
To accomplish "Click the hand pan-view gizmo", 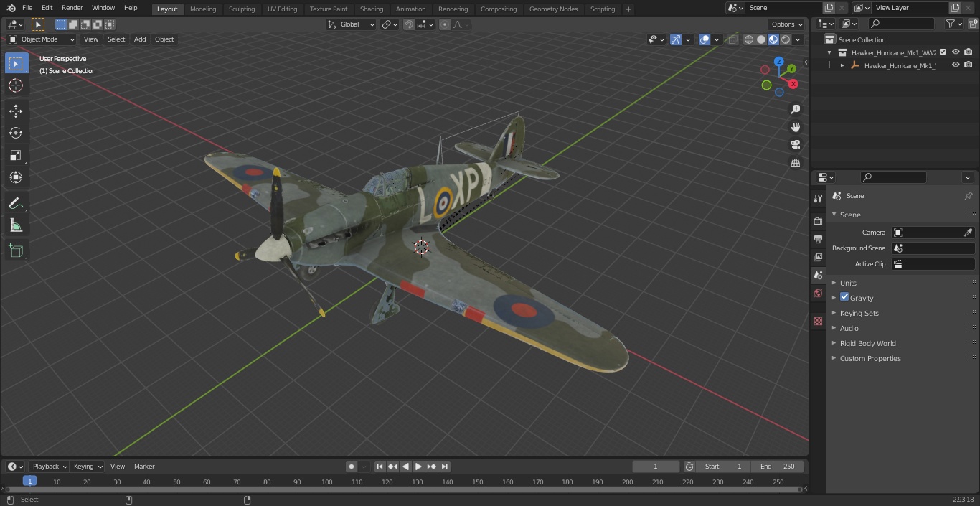I will click(x=795, y=127).
